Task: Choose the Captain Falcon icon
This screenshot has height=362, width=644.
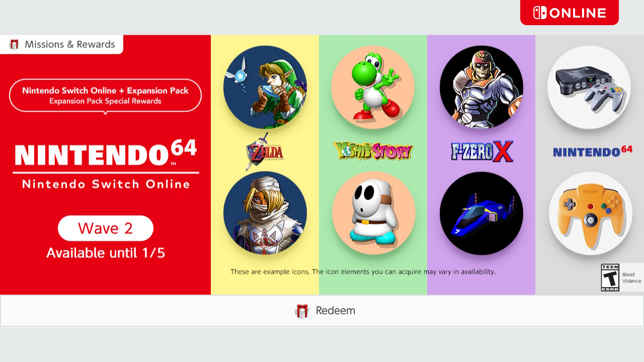Action: [x=481, y=87]
